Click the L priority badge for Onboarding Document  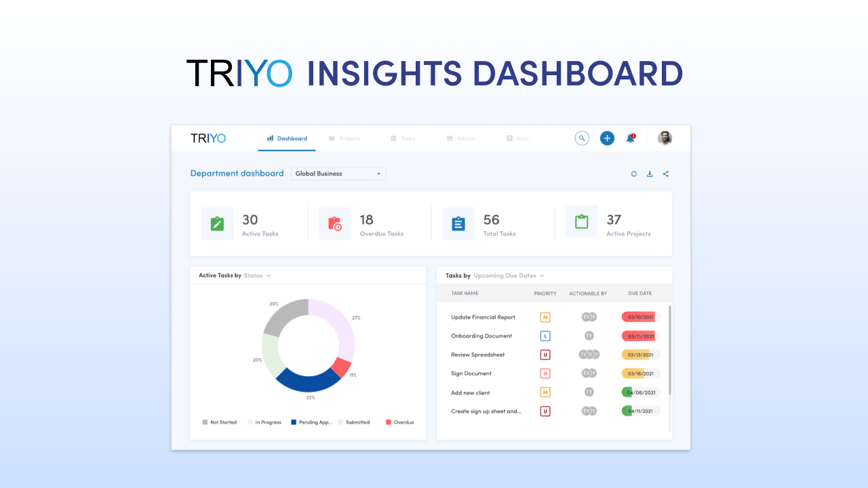[x=545, y=335]
